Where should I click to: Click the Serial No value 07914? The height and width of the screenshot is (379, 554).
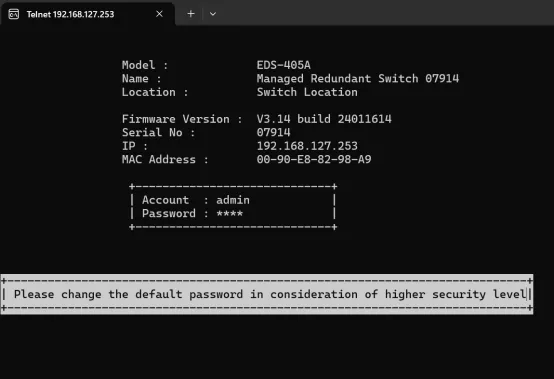click(x=273, y=132)
